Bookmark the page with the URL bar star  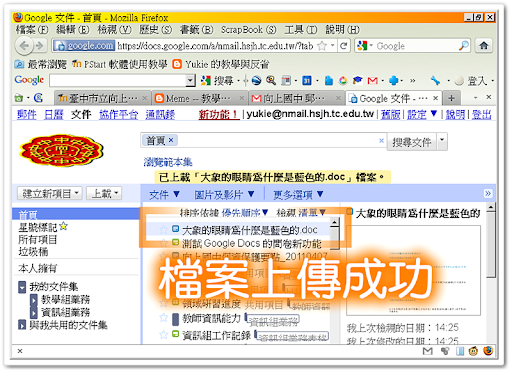tap(322, 46)
